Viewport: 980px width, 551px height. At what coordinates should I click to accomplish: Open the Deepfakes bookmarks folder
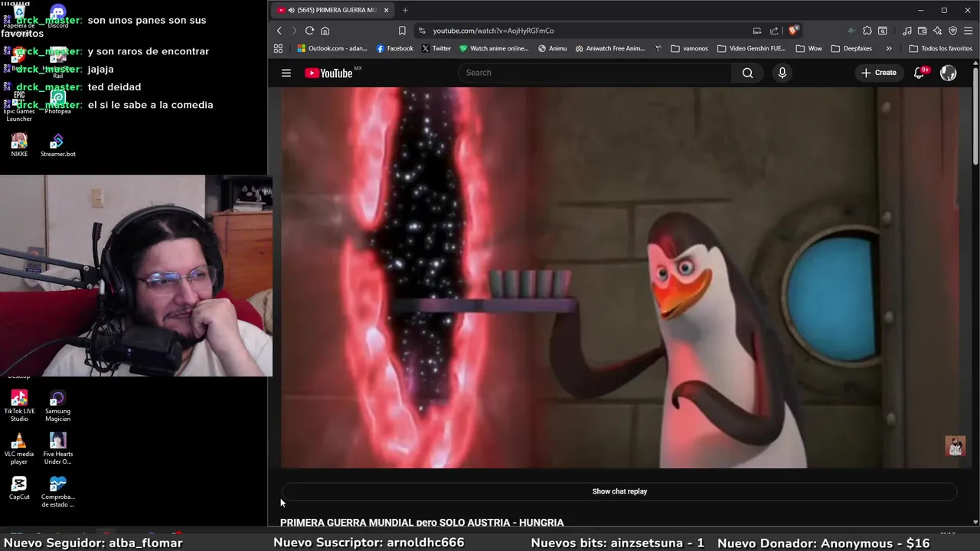(x=851, y=48)
